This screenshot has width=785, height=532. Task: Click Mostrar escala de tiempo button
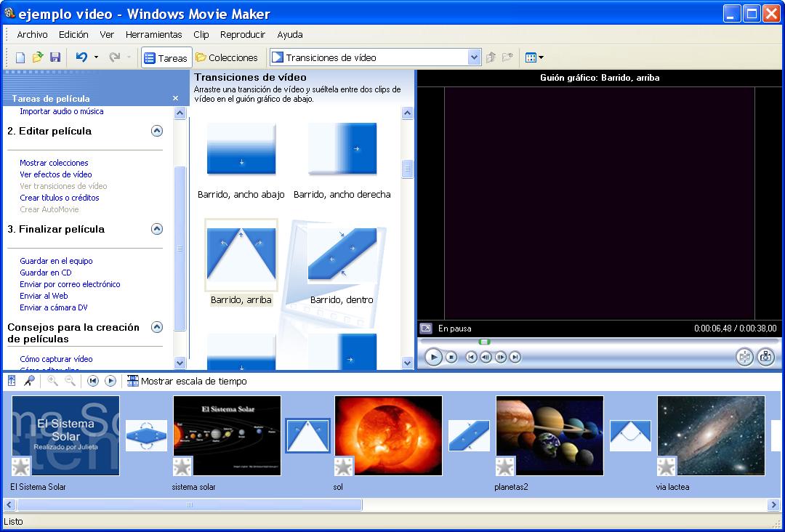click(x=187, y=382)
